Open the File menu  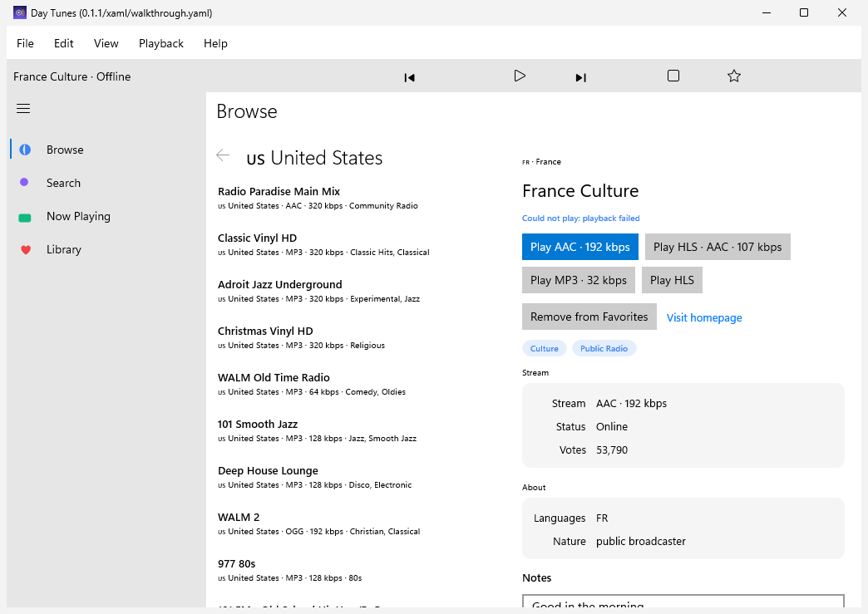pos(25,43)
